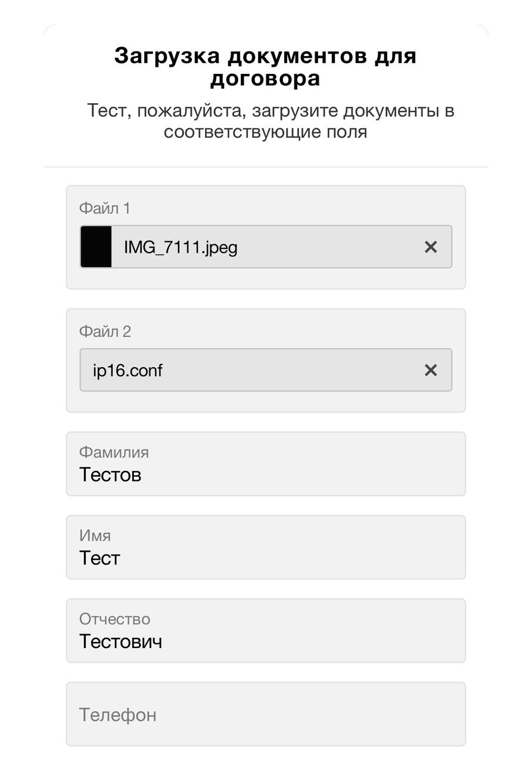
Task: Click the gray Фамилия label text
Action: tap(114, 452)
